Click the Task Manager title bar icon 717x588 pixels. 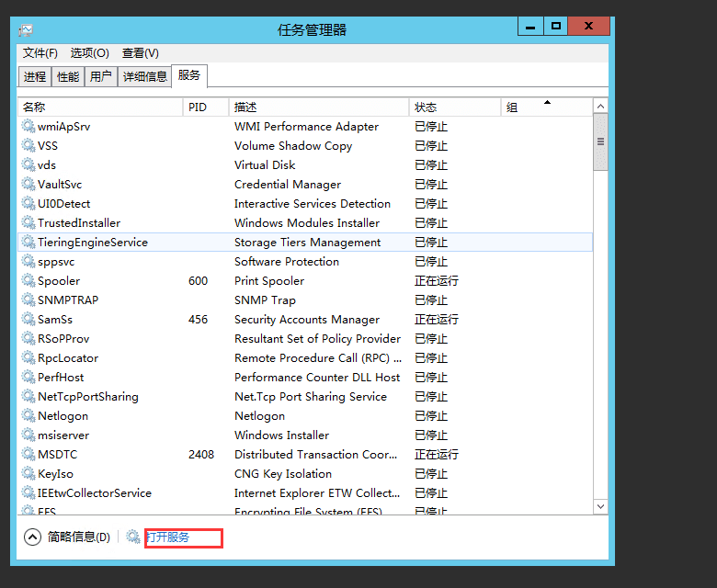pos(26,30)
